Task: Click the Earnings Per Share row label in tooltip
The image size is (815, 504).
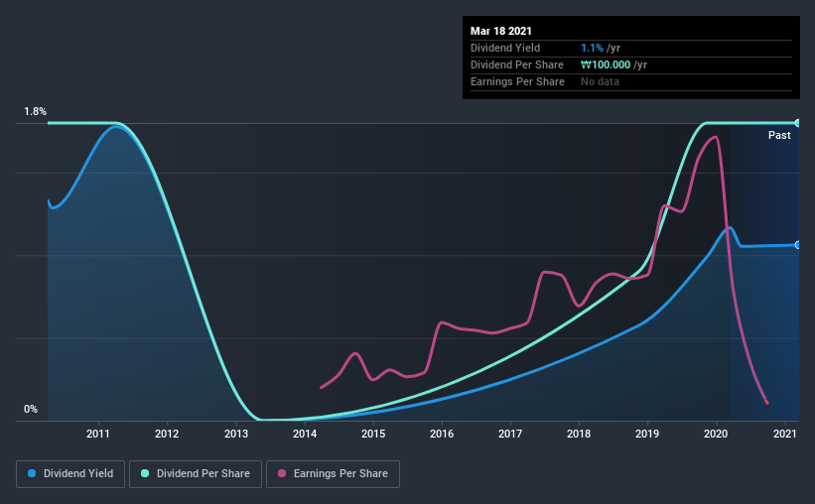Action: (517, 81)
